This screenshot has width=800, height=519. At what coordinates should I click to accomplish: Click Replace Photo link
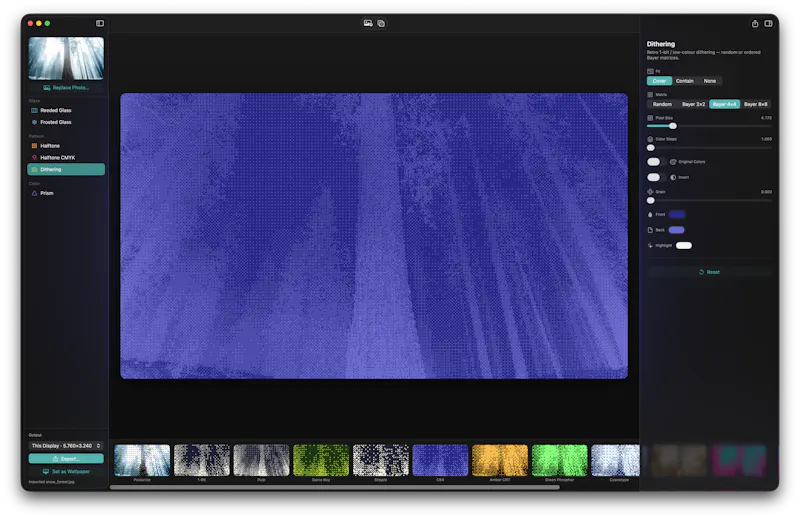pyautogui.click(x=66, y=88)
